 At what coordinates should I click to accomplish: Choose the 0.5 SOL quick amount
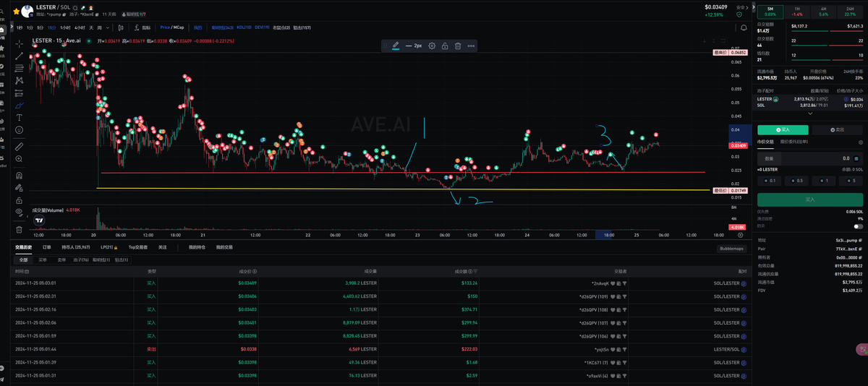point(797,181)
